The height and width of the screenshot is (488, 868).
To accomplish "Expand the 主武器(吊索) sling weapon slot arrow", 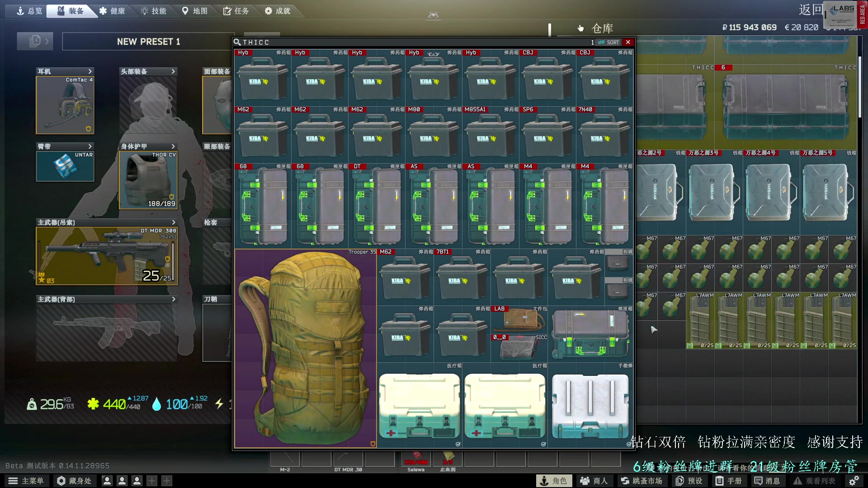I will 173,222.
